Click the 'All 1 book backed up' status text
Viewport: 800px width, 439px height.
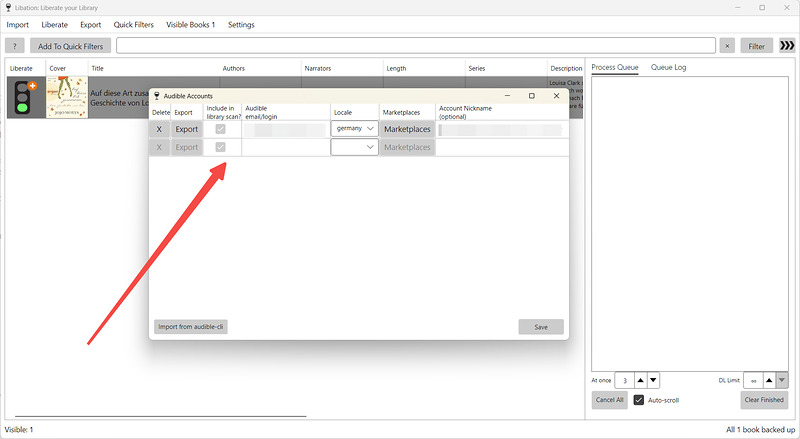point(760,429)
